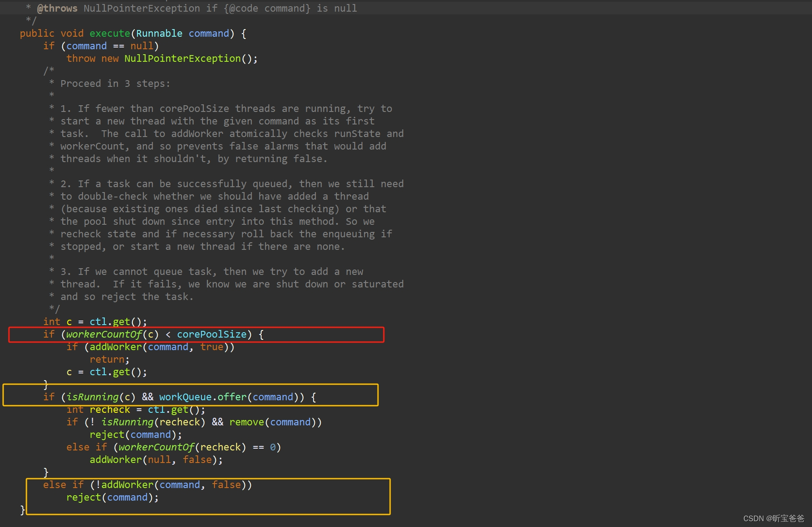The height and width of the screenshot is (527, 812).
Task: Click the comment line 'Proceed in 3 steps:'
Action: pos(116,84)
